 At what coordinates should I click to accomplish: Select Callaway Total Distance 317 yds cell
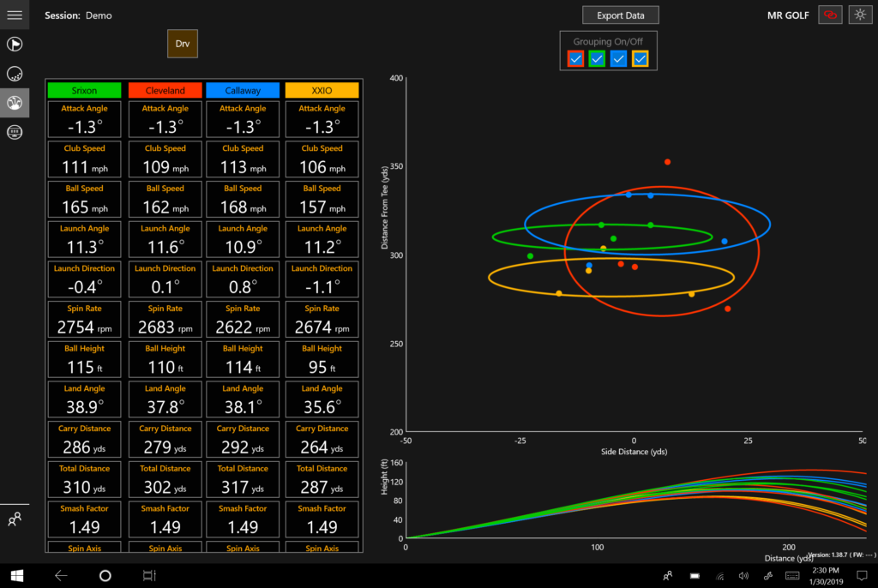point(243,479)
